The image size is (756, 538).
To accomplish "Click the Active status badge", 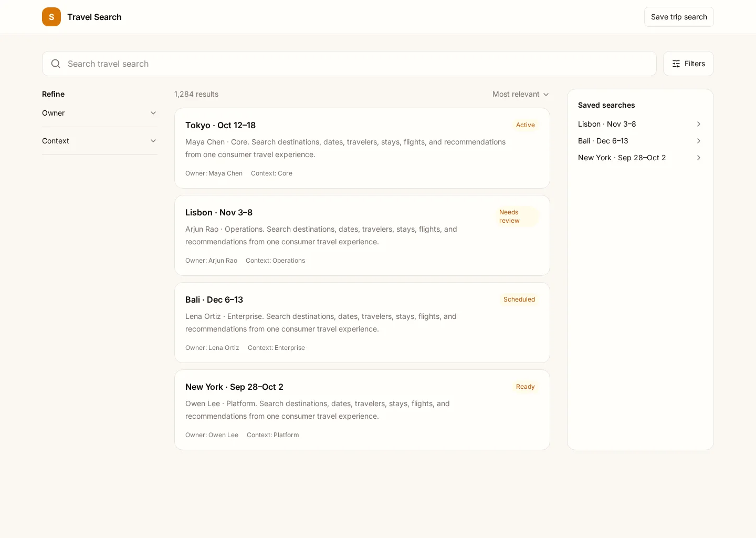I will (526, 125).
